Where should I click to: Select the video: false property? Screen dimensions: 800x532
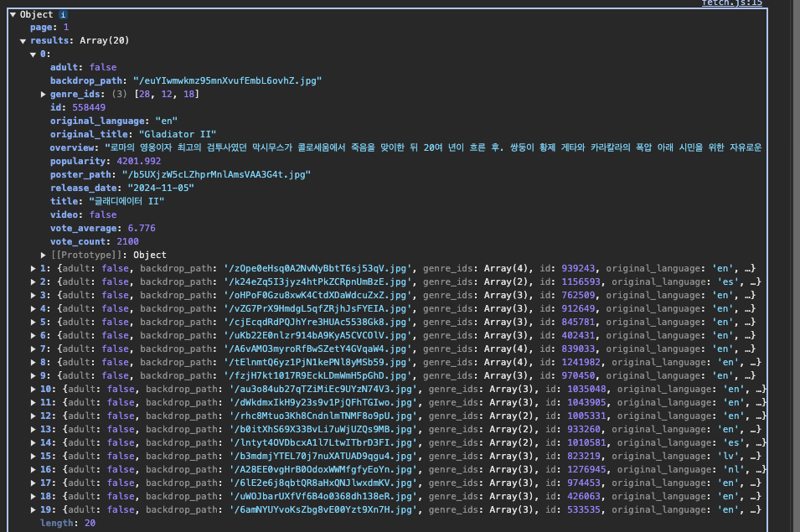pos(83,214)
